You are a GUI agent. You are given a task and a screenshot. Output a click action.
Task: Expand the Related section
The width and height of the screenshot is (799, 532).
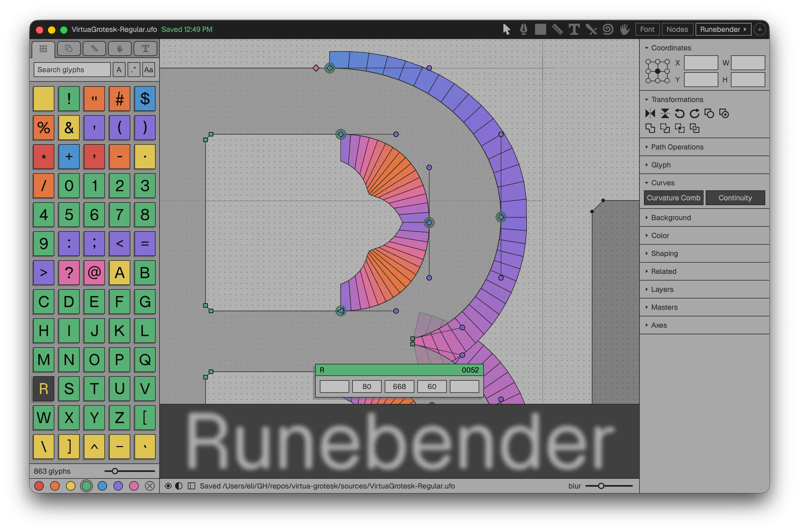660,272
